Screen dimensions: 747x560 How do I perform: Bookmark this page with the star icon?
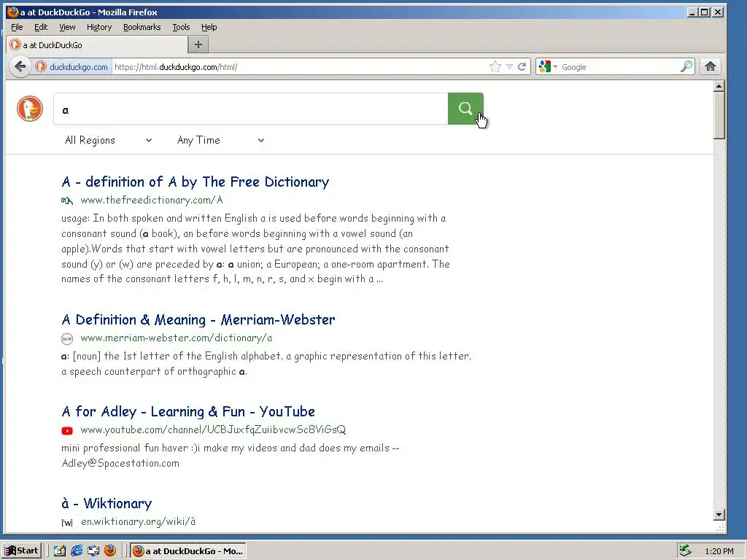pos(495,66)
